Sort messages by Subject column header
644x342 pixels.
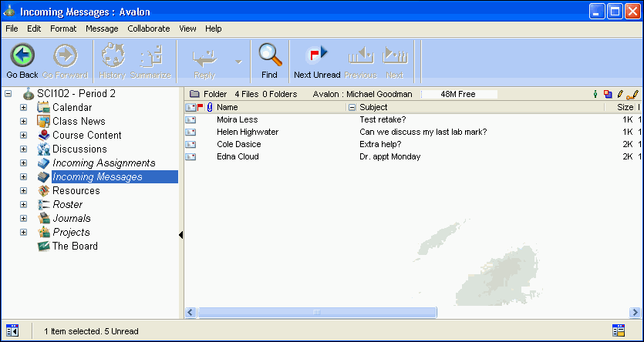tap(478, 108)
